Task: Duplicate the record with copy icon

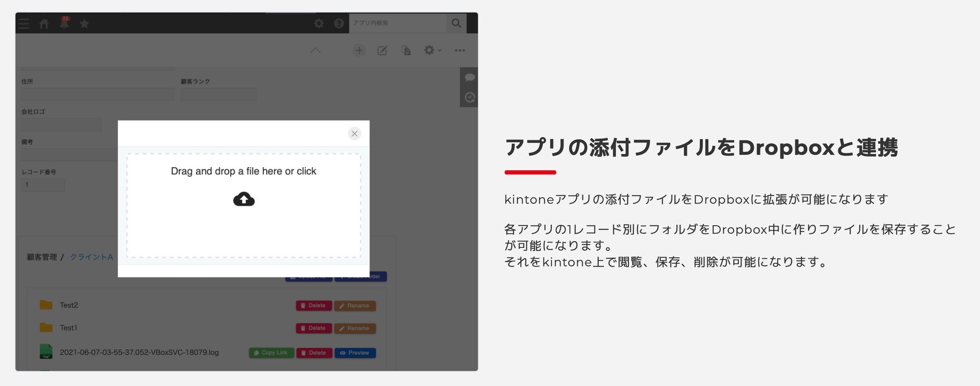Action: [x=406, y=50]
